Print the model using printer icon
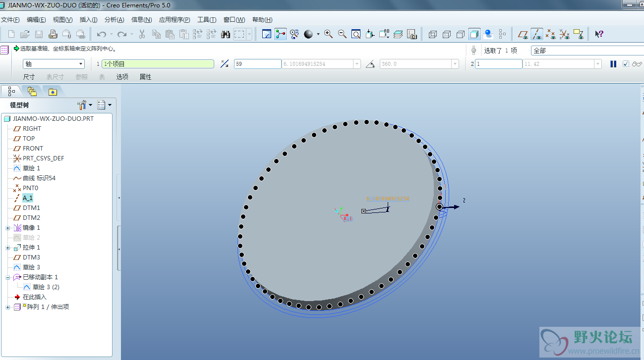 53,34
